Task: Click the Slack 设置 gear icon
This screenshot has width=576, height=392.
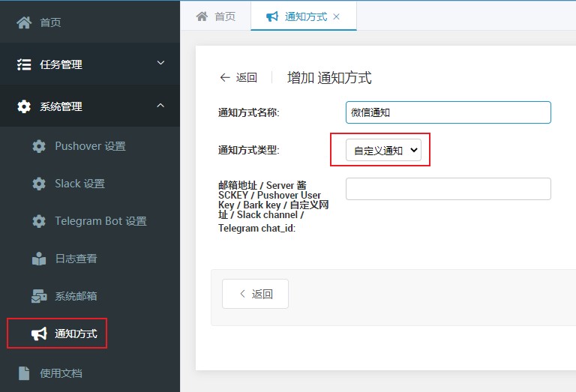Action: pos(39,184)
